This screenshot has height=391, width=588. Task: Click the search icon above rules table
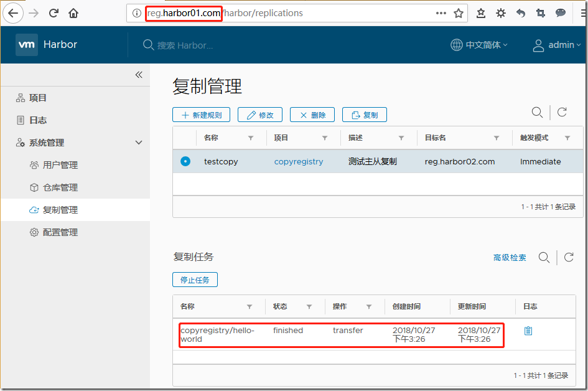tap(537, 112)
